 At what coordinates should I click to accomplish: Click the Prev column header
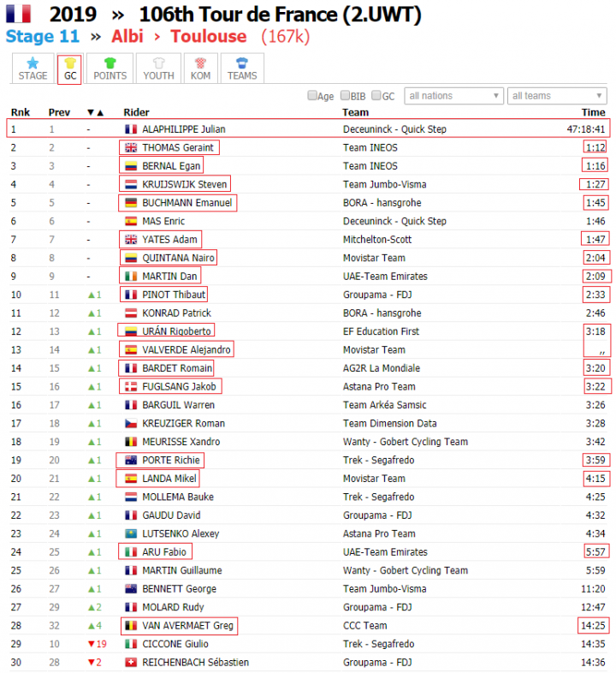(59, 112)
